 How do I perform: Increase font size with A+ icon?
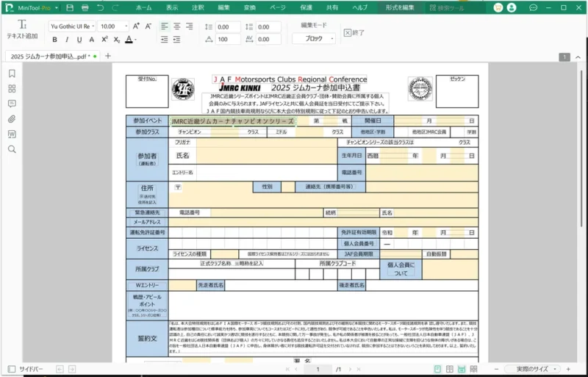(x=136, y=26)
